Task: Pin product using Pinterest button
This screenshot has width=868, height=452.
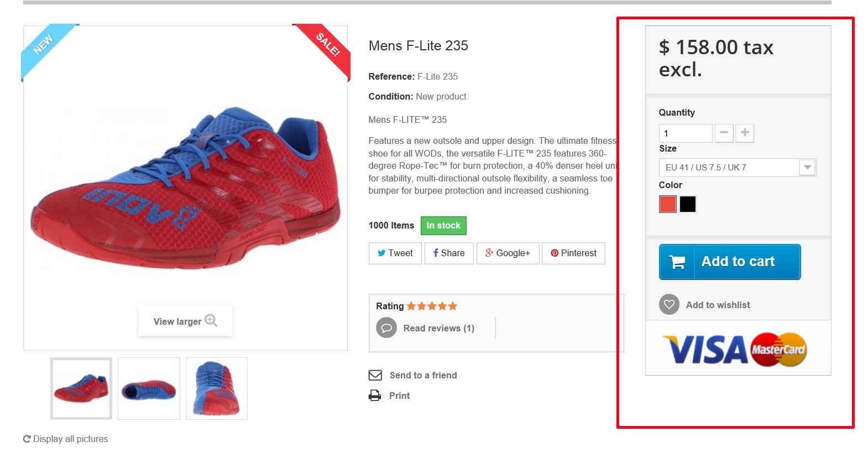Action: [573, 253]
